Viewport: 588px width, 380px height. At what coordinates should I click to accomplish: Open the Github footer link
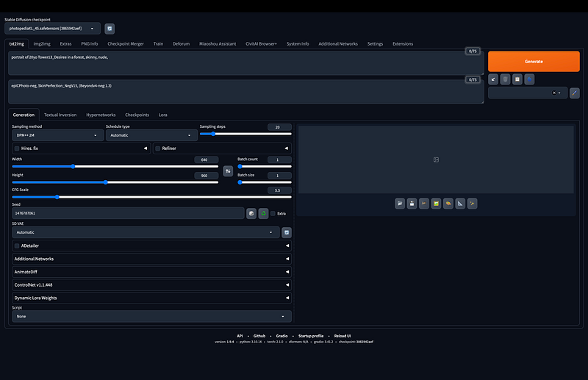pos(259,336)
